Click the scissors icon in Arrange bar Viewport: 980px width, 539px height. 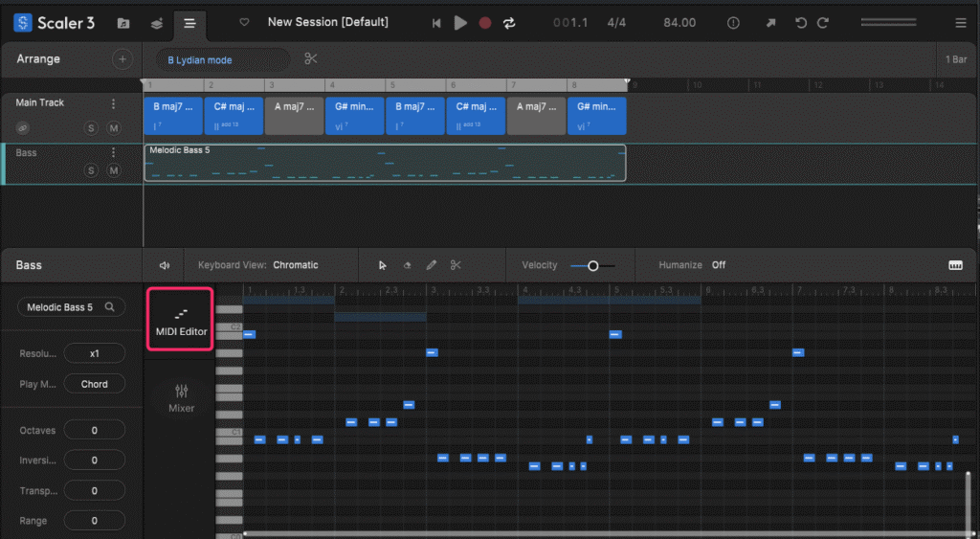tap(311, 59)
